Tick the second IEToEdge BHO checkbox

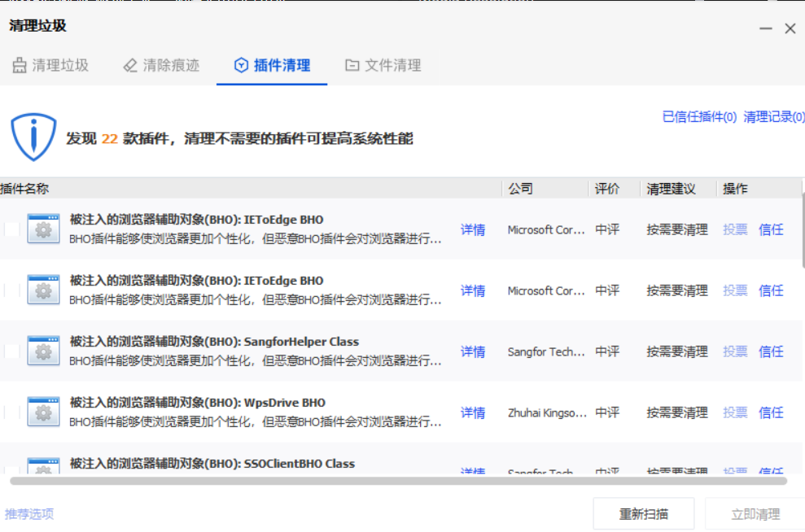(12, 290)
